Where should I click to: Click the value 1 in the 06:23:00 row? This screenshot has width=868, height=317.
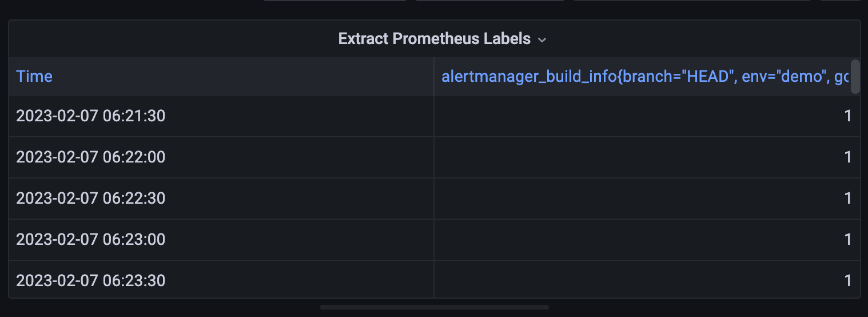[x=847, y=239]
